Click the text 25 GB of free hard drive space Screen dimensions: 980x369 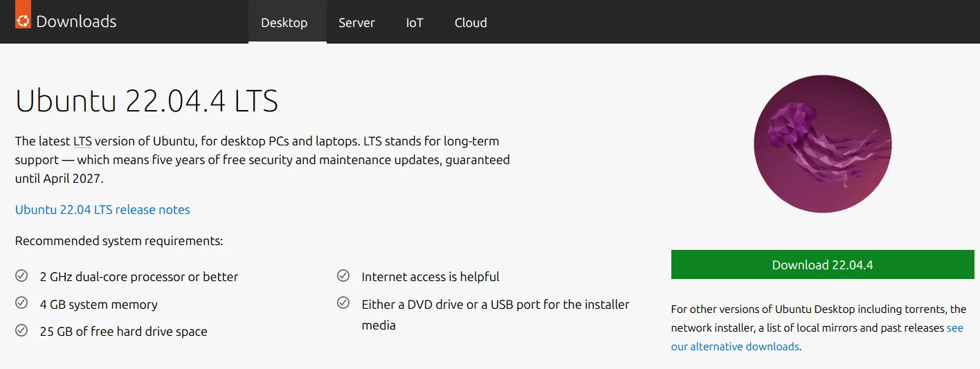[124, 332]
